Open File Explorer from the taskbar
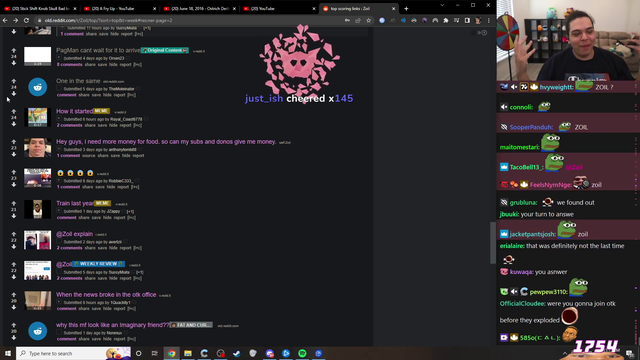Viewport: 640px width, 360px height. pos(188,353)
